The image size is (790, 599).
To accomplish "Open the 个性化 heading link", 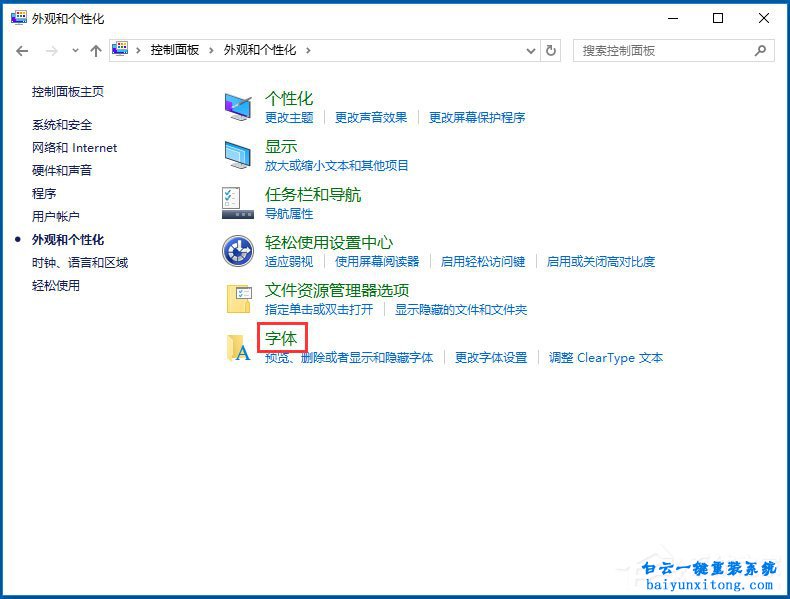I will [x=289, y=98].
